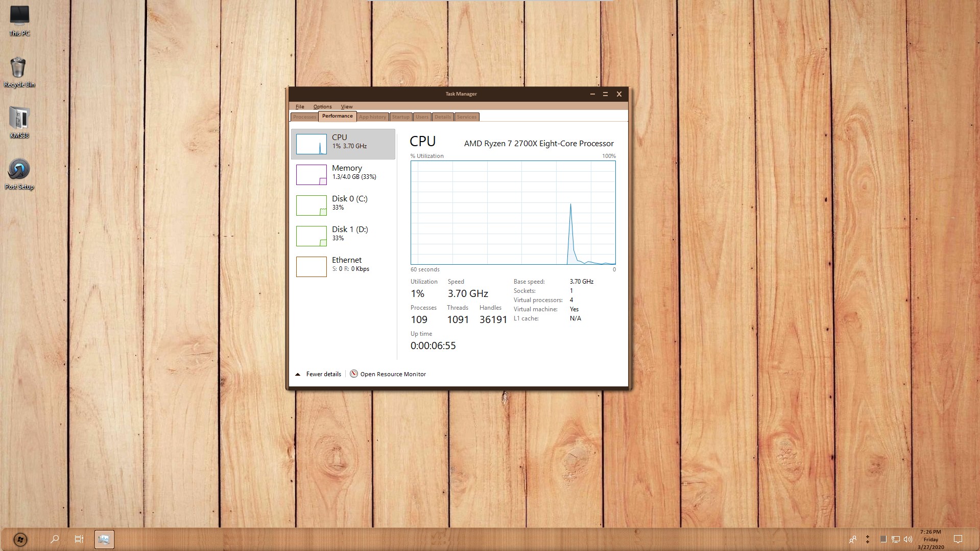980x551 pixels.
Task: Maximize the Task Manager window
Action: 605,94
